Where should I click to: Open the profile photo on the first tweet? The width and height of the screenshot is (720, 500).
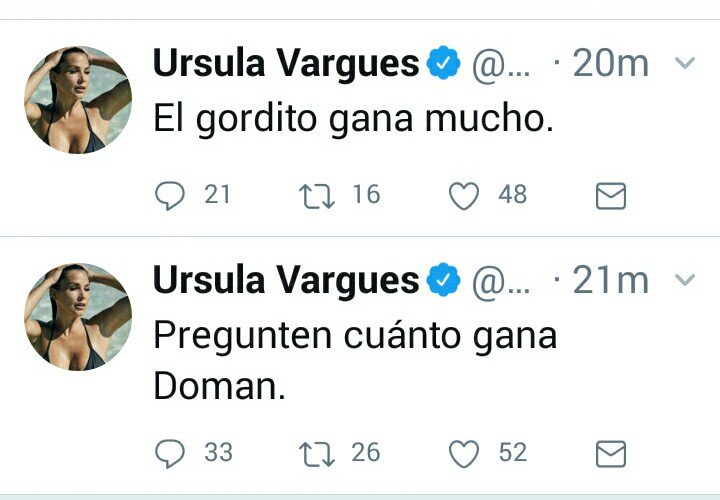click(x=78, y=100)
